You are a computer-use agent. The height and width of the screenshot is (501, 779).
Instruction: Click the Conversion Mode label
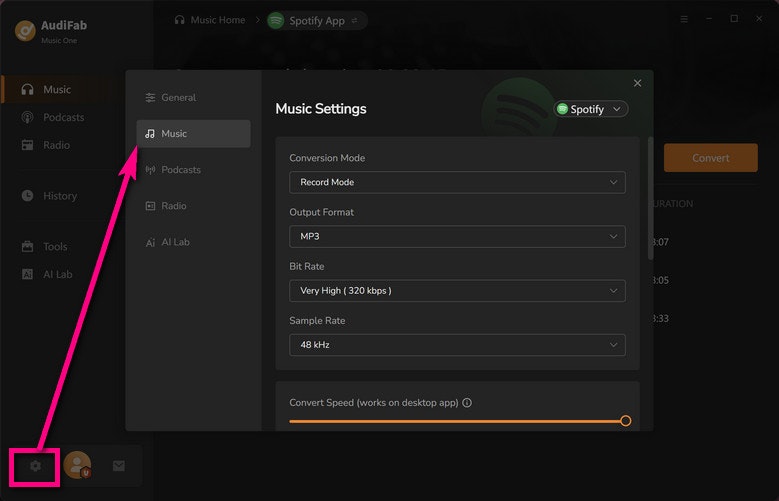click(327, 158)
